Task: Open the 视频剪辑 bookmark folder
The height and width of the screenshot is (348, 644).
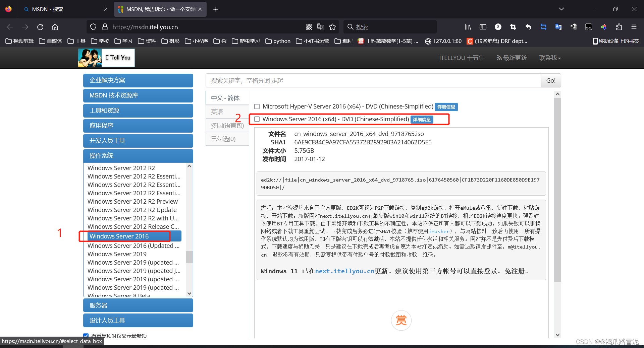Action: pyautogui.click(x=19, y=41)
